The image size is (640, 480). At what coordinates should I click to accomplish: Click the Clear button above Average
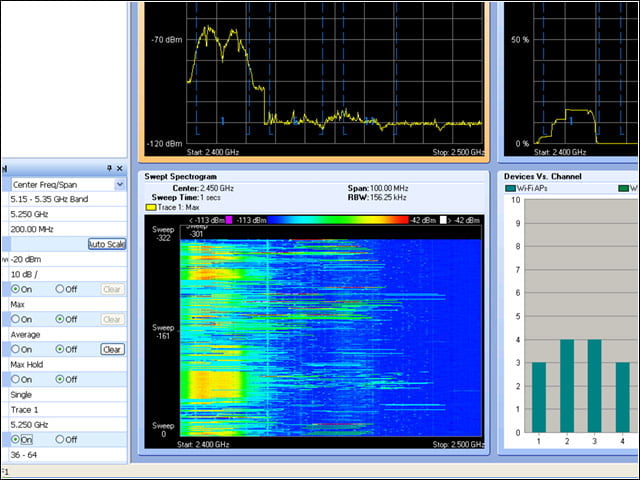[112, 319]
